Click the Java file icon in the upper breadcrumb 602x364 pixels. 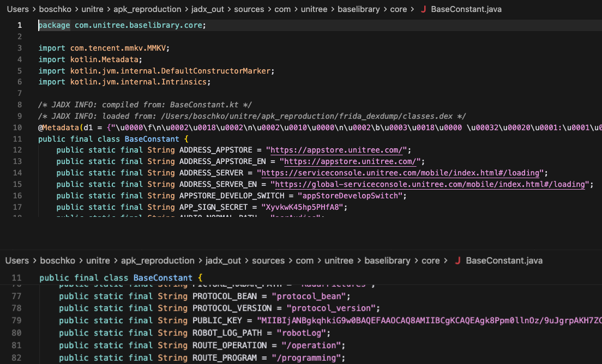(423, 9)
